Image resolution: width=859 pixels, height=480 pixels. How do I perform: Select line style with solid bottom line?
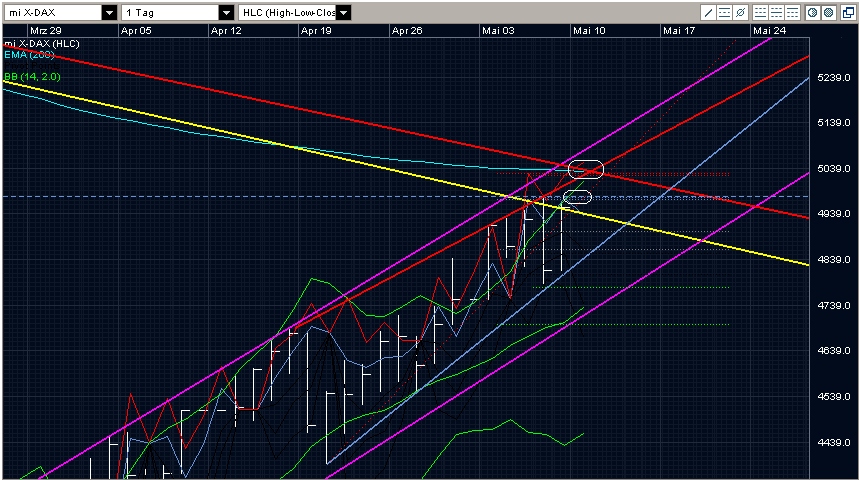pos(760,13)
